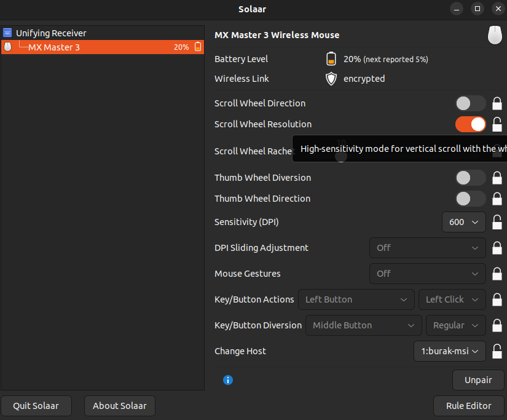
Task: Click the 'MX Master 3 Wireless Mouse' heading
Action: tap(277, 35)
